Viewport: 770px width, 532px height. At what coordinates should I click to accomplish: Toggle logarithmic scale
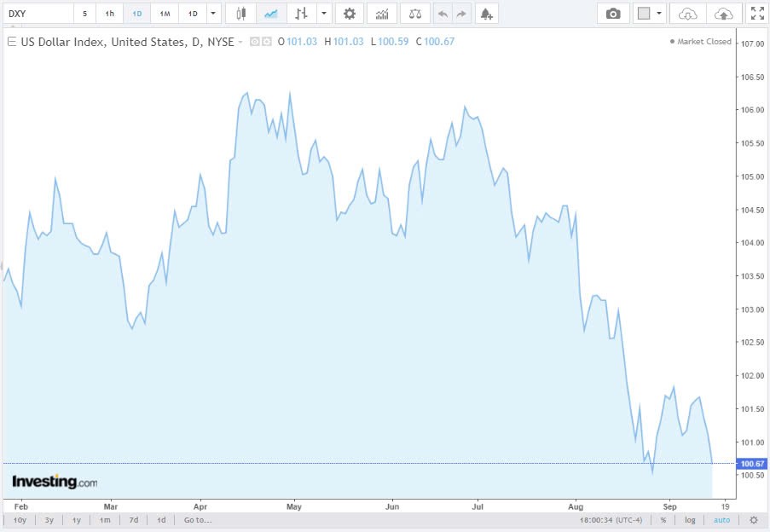pyautogui.click(x=690, y=519)
